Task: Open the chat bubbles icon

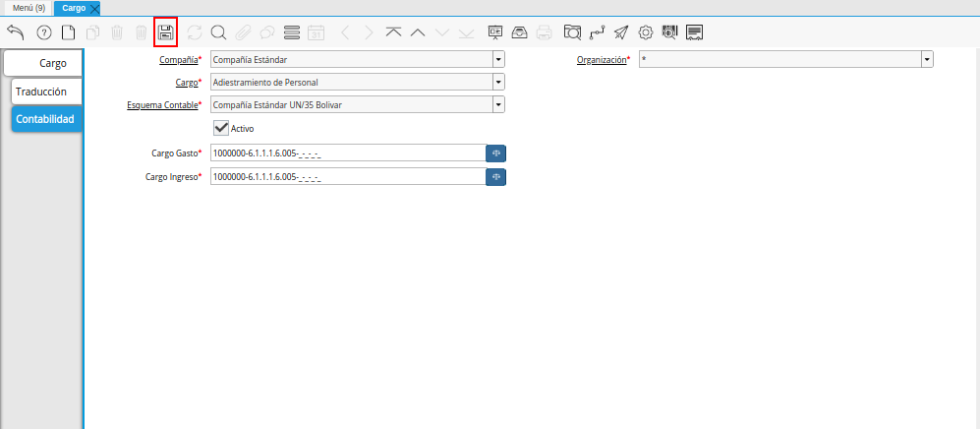Action: 267,32
